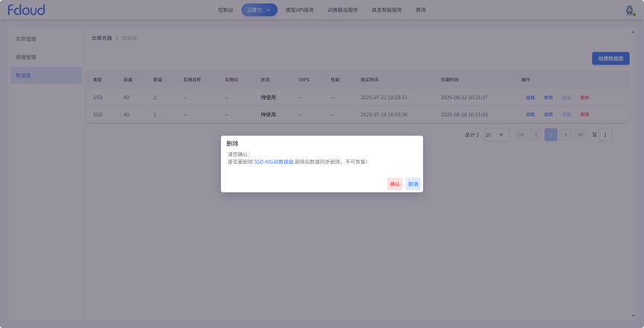Click the 2025-08-18 10:33:33 expiry cell
This screenshot has height=328, width=644.
pos(464,115)
